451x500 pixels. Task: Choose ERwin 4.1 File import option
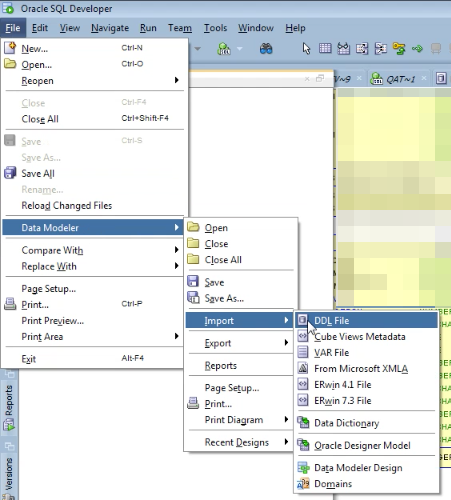[366, 384]
